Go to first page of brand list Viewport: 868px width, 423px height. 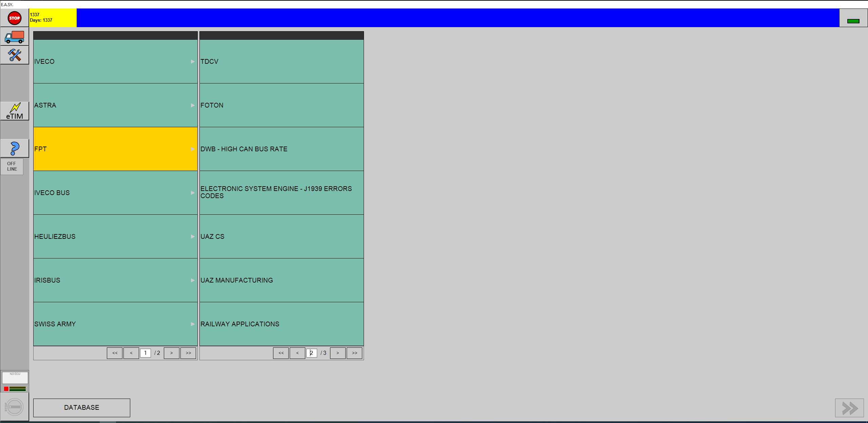click(x=115, y=353)
